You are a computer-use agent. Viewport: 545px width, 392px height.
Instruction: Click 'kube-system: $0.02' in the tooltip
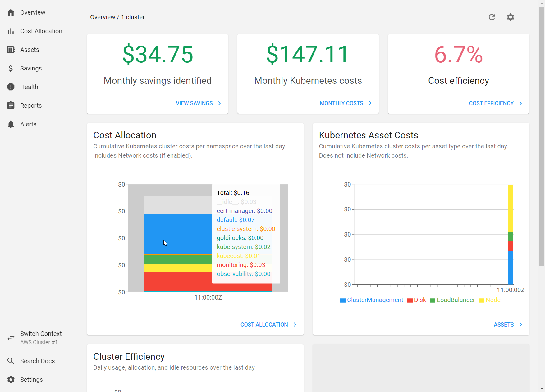[244, 247]
